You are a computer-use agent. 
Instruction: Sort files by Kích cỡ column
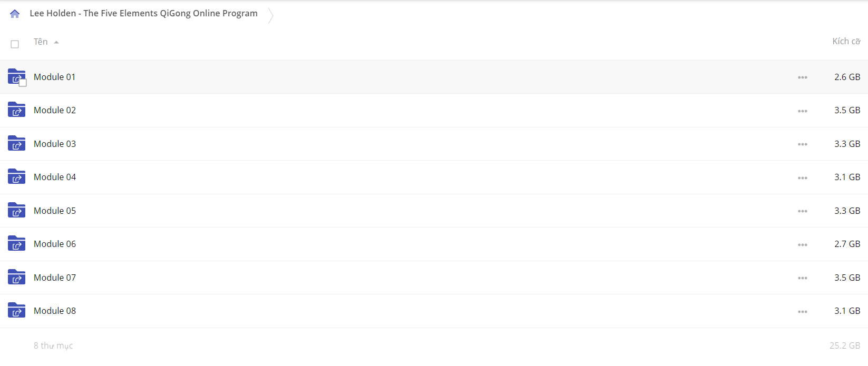tap(846, 41)
